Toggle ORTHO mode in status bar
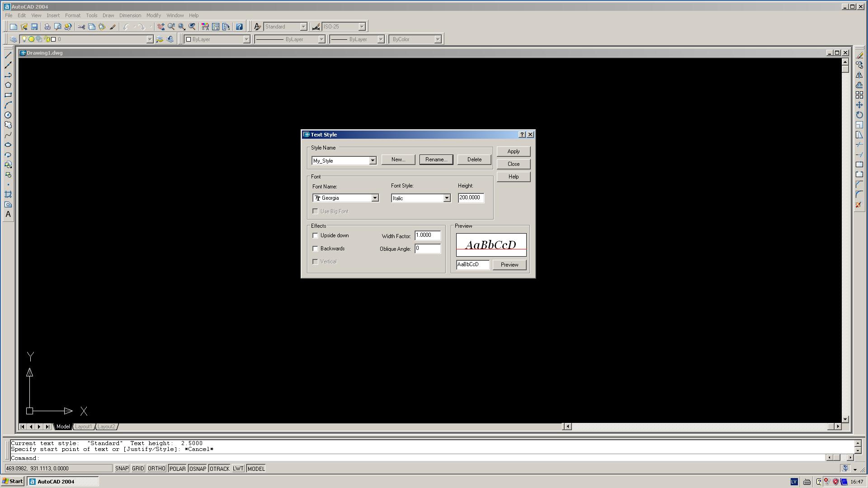The image size is (868, 488). pyautogui.click(x=156, y=469)
